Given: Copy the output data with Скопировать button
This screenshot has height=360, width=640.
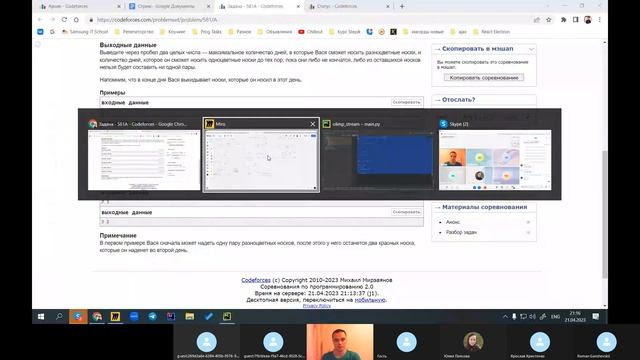Looking at the screenshot, I should (406, 212).
